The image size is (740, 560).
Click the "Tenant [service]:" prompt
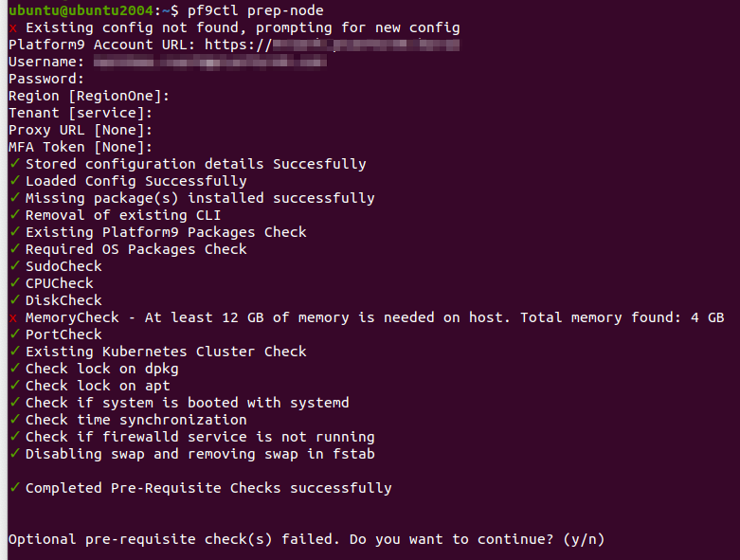point(81,113)
